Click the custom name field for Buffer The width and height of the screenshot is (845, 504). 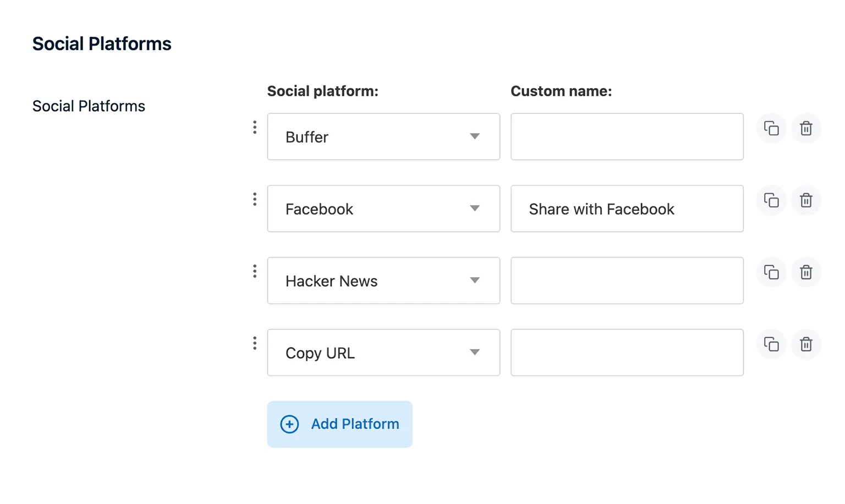(627, 136)
